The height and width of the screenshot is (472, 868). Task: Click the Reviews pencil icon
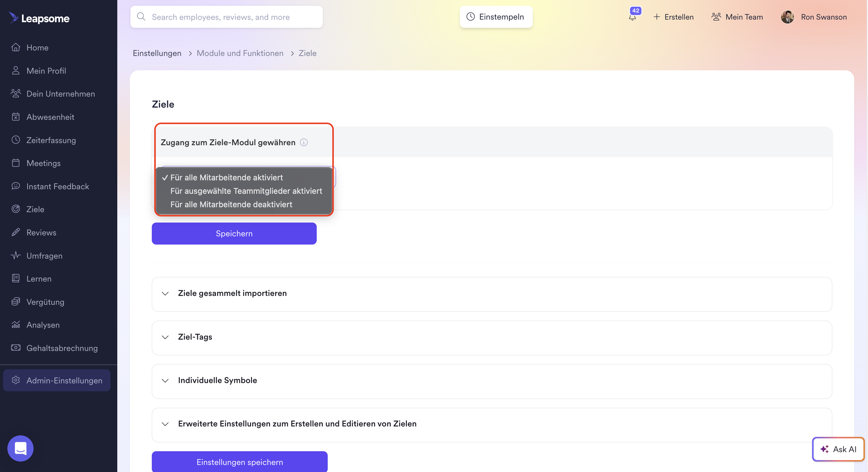(16, 232)
